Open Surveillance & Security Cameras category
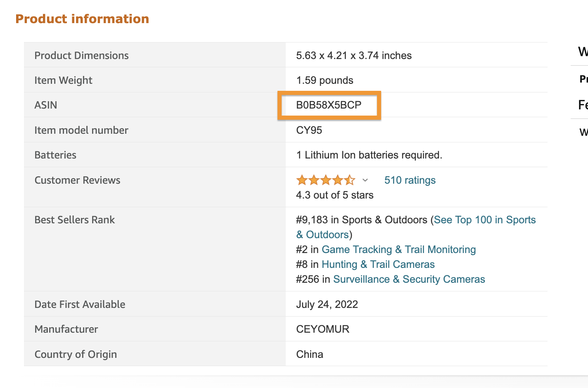 [x=409, y=279]
